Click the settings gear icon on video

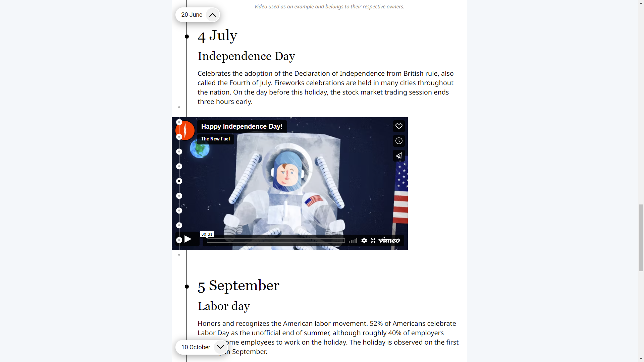[x=364, y=240]
